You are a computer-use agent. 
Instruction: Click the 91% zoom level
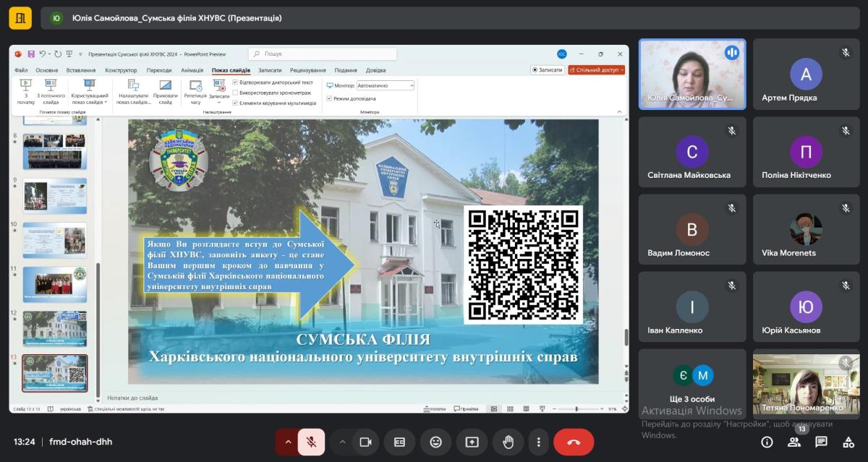[613, 409]
